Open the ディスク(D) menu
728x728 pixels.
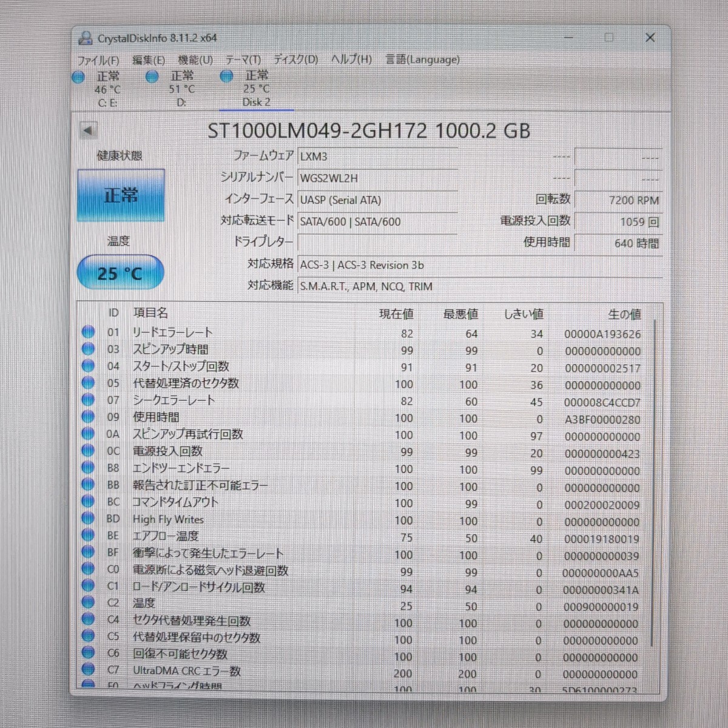pos(295,59)
